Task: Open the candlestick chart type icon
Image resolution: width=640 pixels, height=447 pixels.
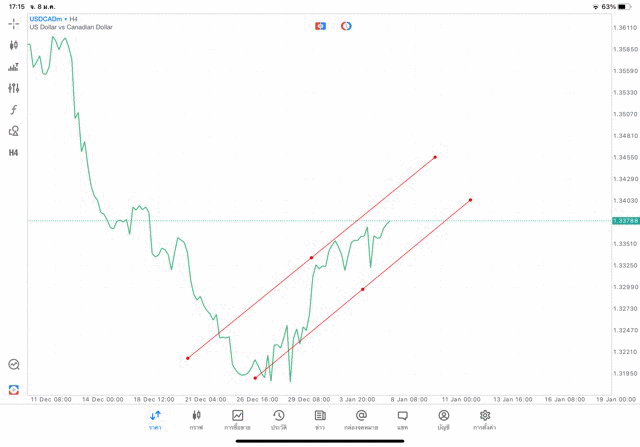Action: [14, 45]
